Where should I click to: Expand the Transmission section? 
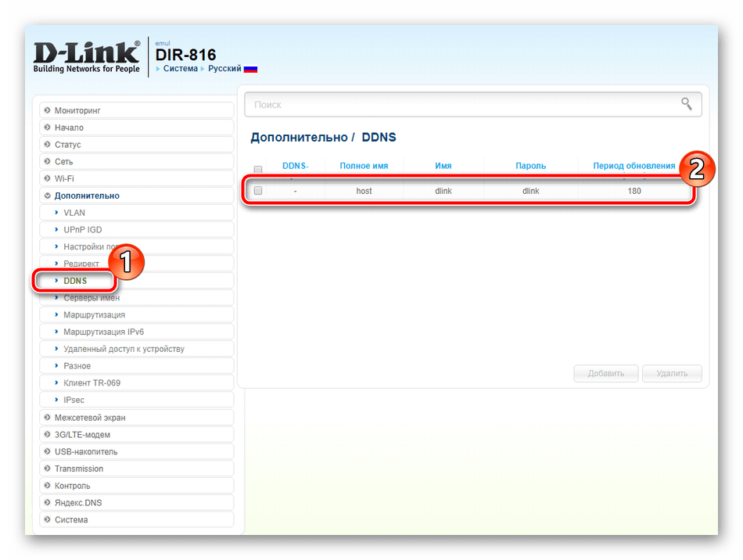tap(136, 468)
